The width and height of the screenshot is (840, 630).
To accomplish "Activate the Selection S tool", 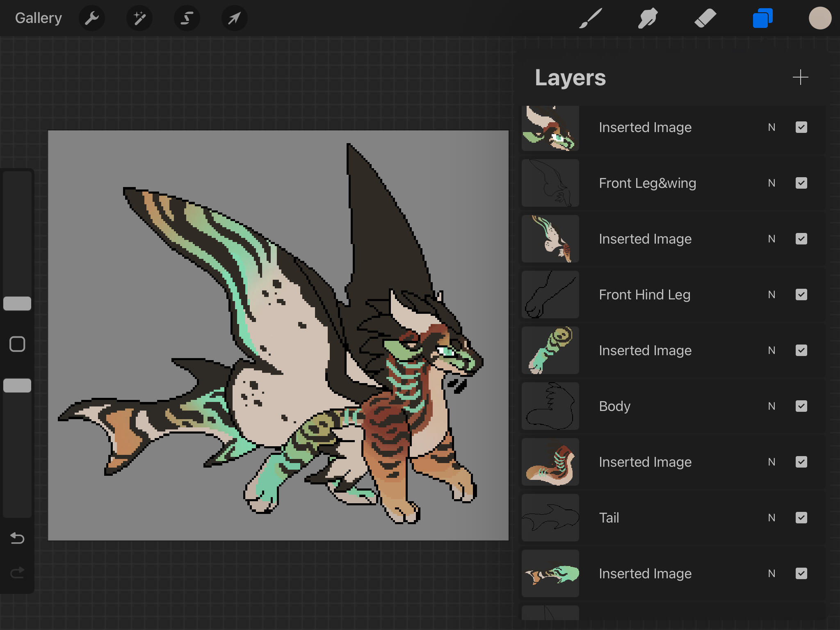I will click(187, 18).
